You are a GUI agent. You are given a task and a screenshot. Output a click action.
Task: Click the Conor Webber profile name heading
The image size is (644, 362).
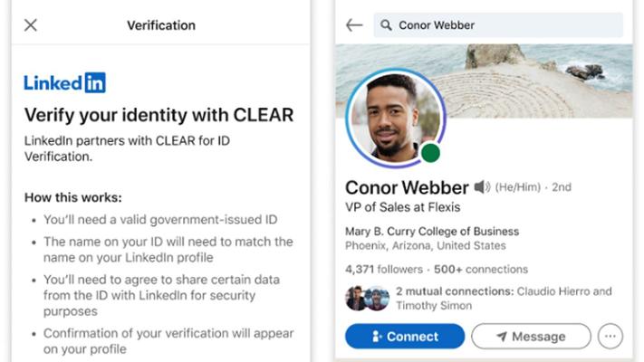pos(407,187)
